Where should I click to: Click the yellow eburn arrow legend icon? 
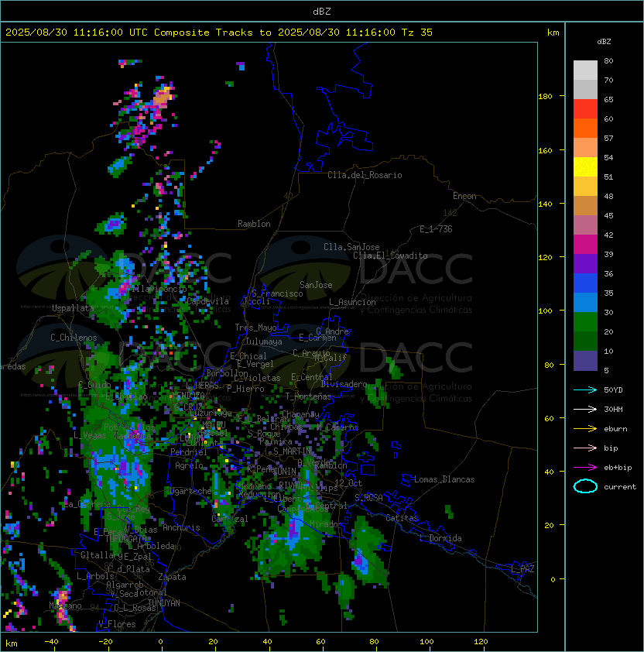pyautogui.click(x=585, y=428)
